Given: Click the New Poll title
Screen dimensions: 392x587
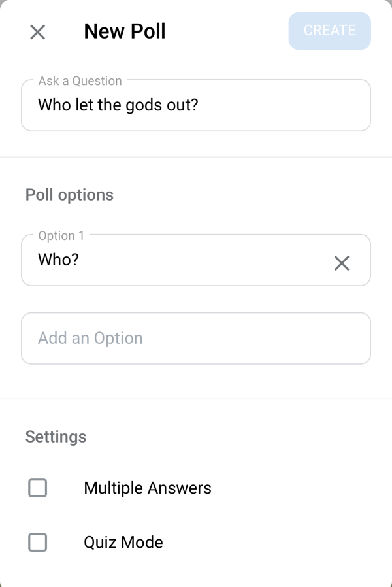Looking at the screenshot, I should (125, 31).
